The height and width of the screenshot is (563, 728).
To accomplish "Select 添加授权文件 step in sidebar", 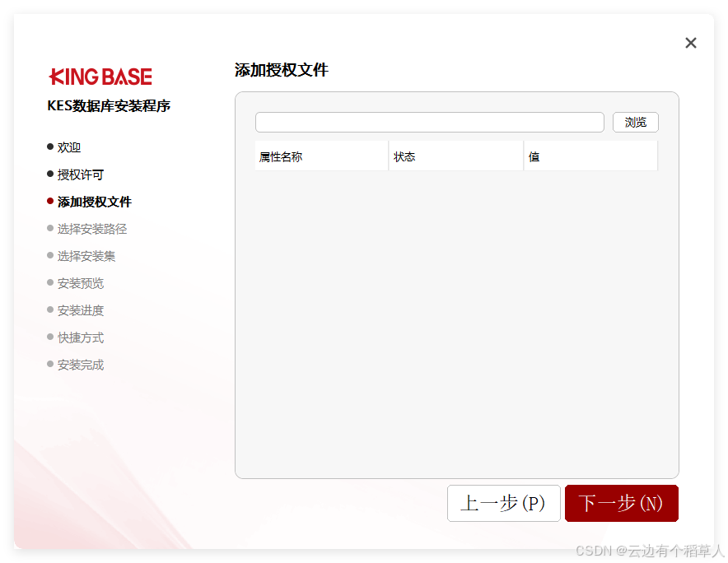I will tap(89, 202).
